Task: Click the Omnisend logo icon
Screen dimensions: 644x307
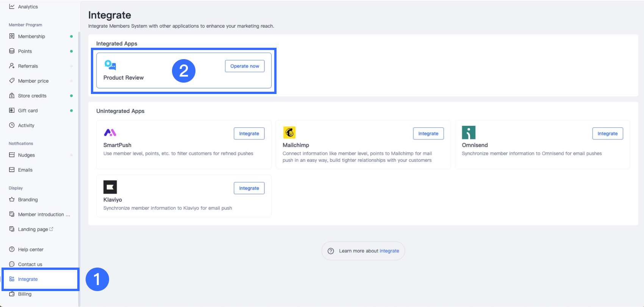Action: [469, 133]
